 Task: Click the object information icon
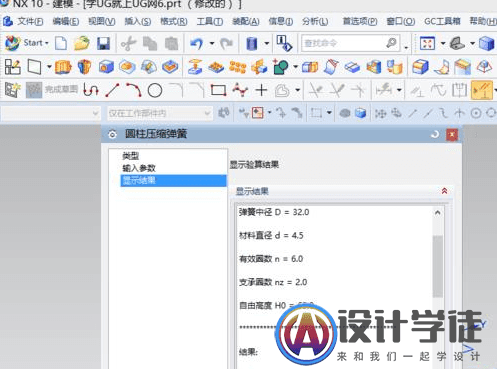pos(284,44)
